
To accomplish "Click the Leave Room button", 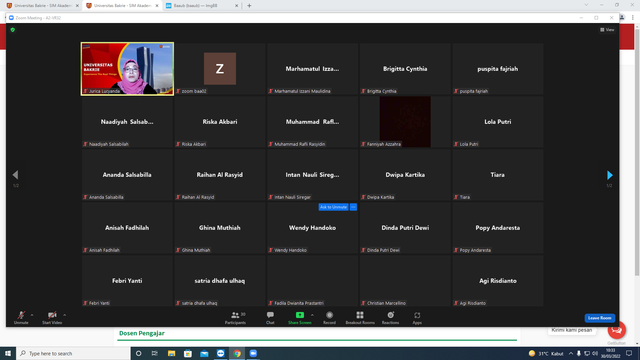I will coord(600,318).
